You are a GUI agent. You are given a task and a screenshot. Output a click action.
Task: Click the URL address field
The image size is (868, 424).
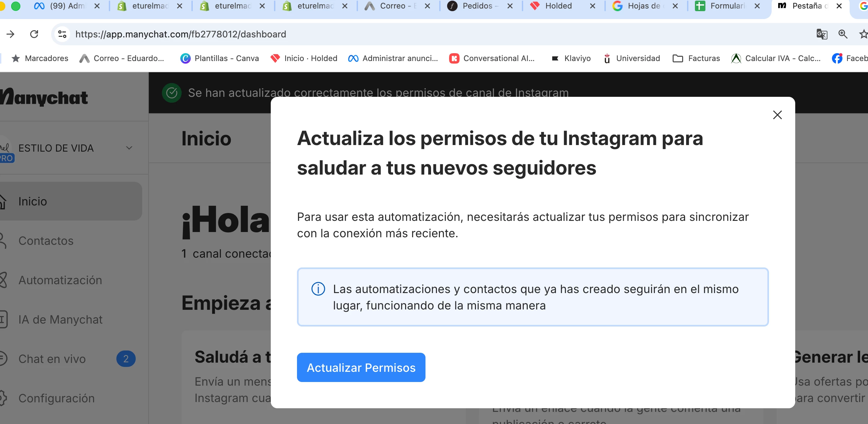404,34
